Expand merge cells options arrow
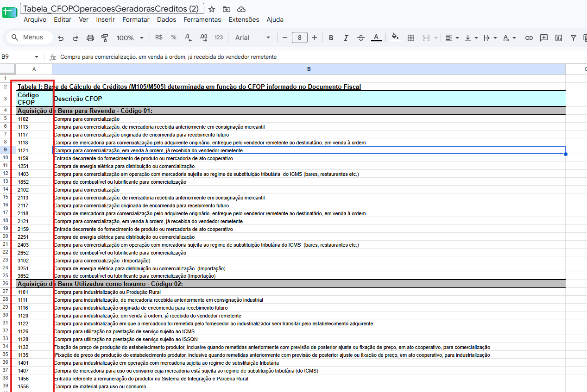Image resolution: width=587 pixels, height=392 pixels. point(436,37)
